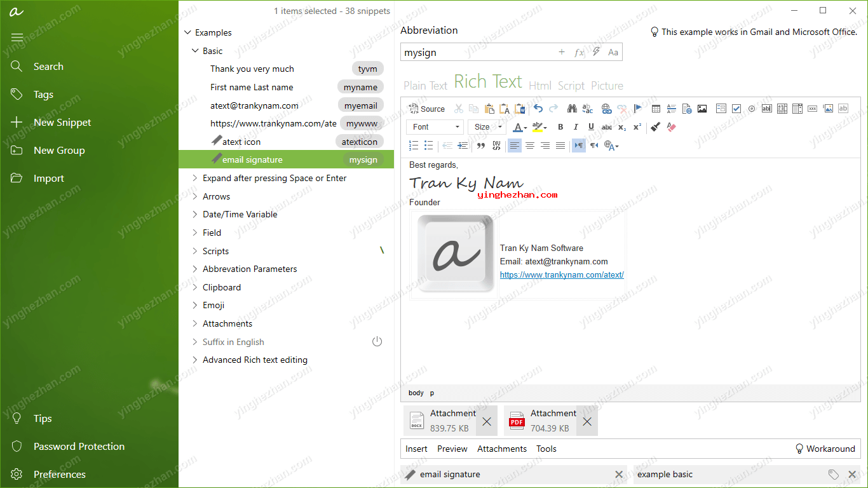Click the Insert Image icon in the toolbar
This screenshot has width=868, height=488.
click(x=702, y=109)
